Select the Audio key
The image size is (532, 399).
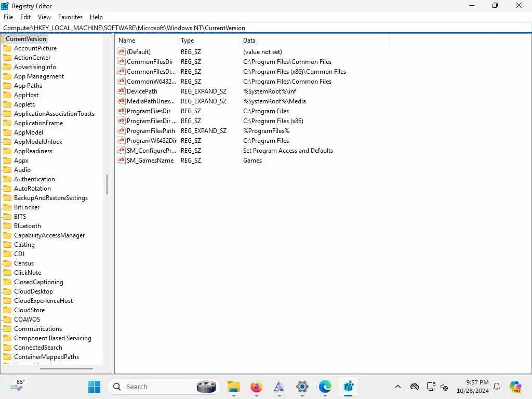22,170
